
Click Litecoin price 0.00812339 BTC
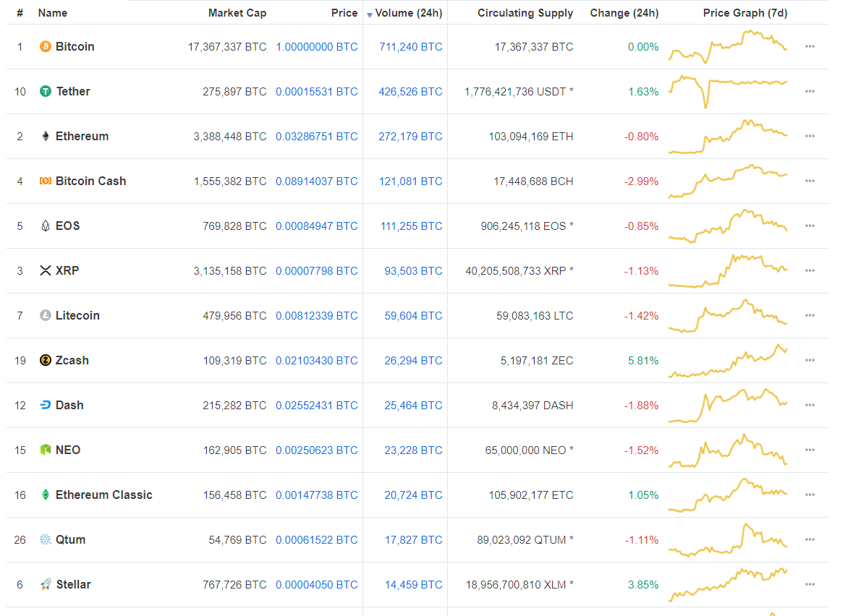(x=317, y=316)
